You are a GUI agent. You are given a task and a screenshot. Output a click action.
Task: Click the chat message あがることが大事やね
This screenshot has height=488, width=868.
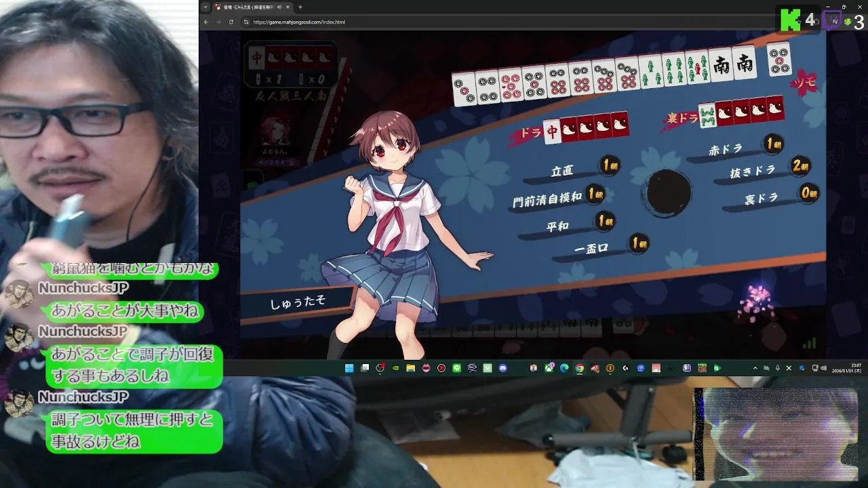[125, 311]
